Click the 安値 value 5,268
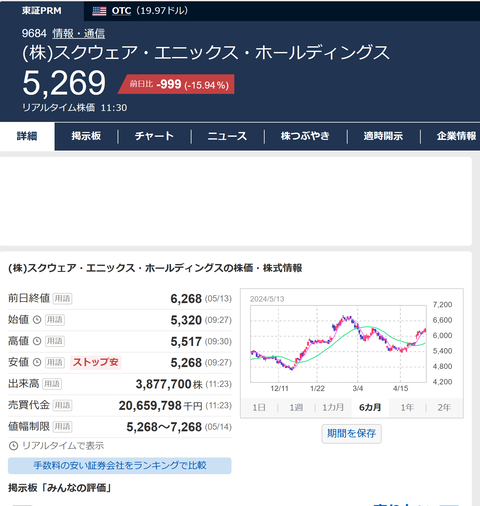Viewport: 480px width, 506px height. click(186, 363)
